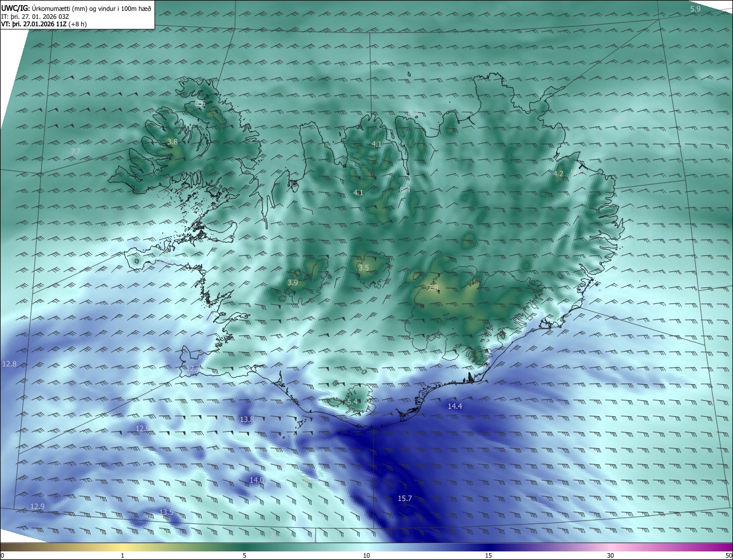Image resolution: width=733 pixels, height=560 pixels.
Task: Click the 14.0 value label on the map
Action: click(x=257, y=480)
